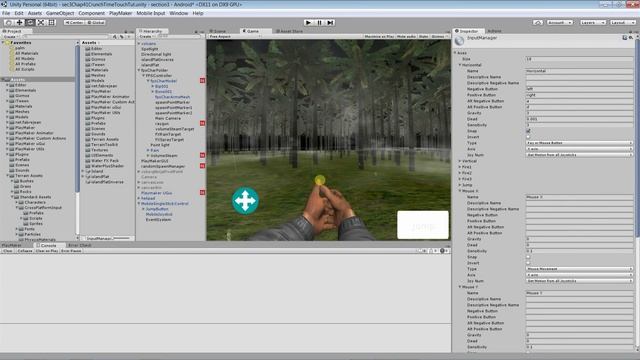Toggle Clear on Play in Console
Image resolution: width=640 pixels, height=360 pixels.
tap(47, 251)
